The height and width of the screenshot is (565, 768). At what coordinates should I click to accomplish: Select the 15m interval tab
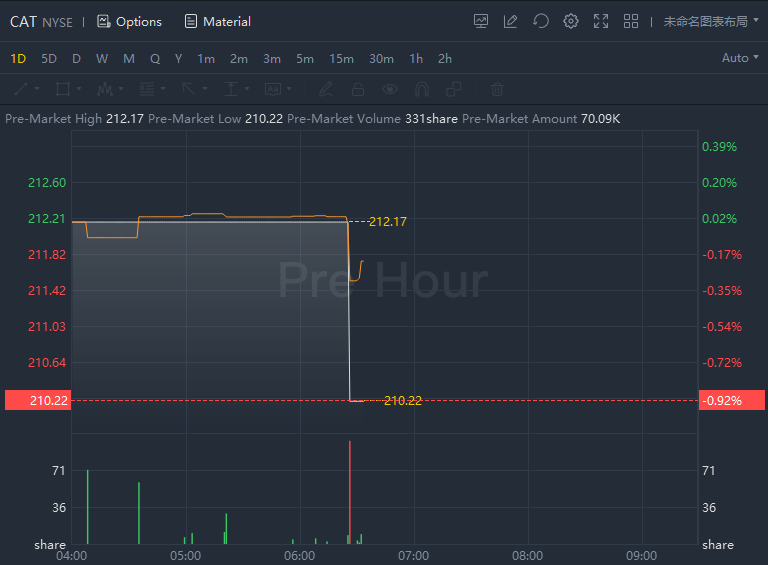tap(341, 58)
